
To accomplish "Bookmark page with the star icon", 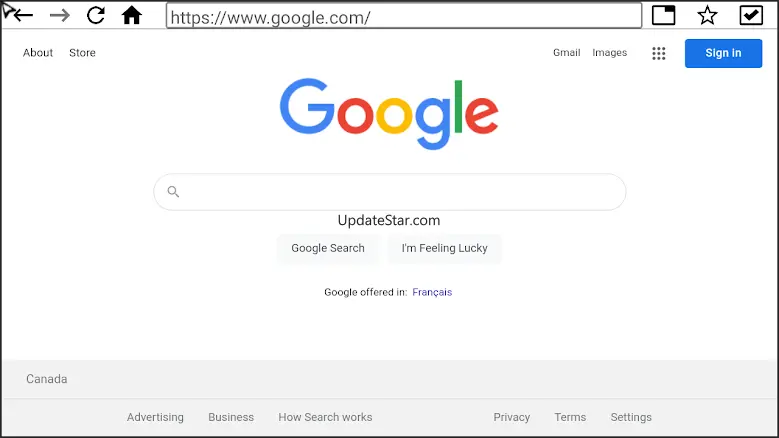I will coord(707,15).
